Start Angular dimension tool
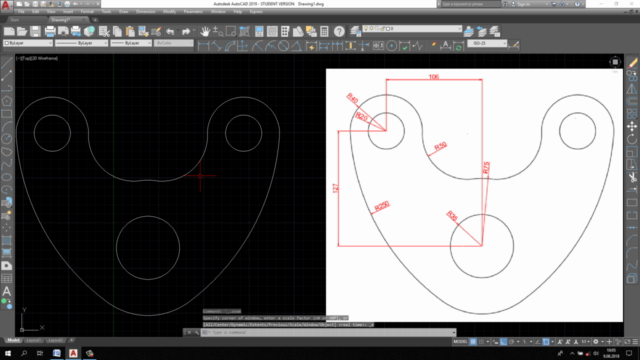 tap(296, 46)
